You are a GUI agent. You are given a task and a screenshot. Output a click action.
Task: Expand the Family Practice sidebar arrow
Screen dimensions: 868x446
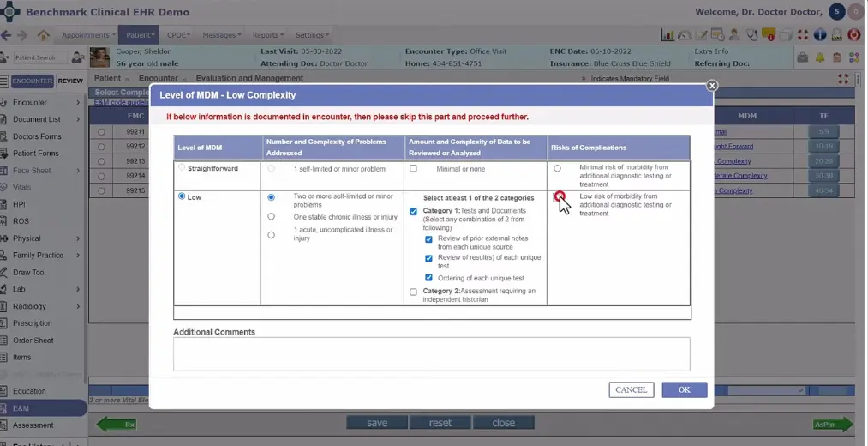[x=78, y=256]
